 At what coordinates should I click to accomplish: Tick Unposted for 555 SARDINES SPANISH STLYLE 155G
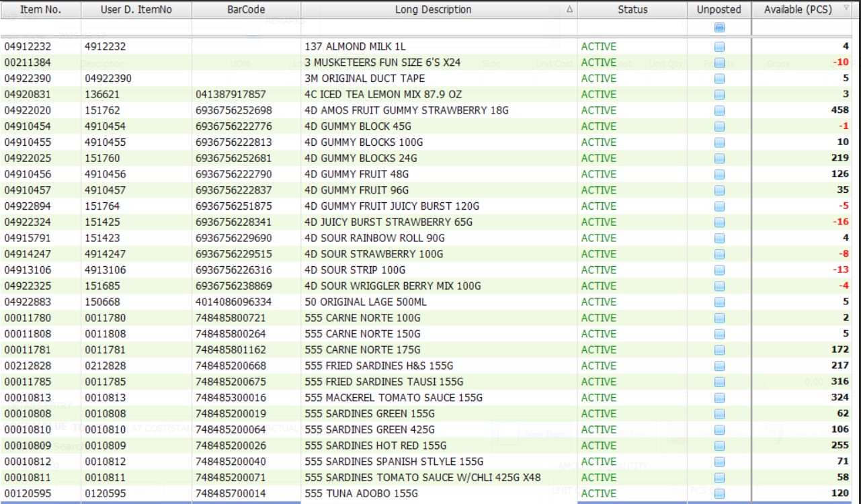click(719, 462)
